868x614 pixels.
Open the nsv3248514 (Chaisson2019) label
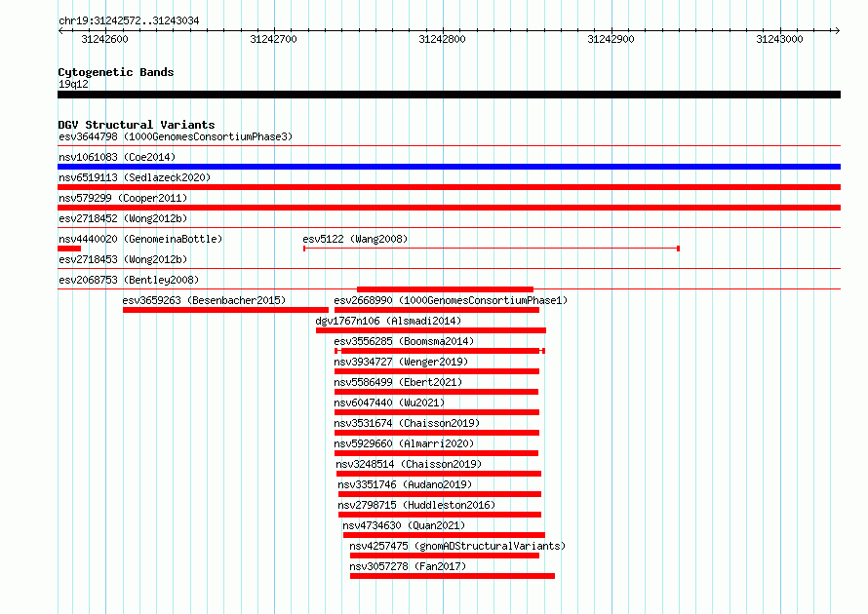409,464
